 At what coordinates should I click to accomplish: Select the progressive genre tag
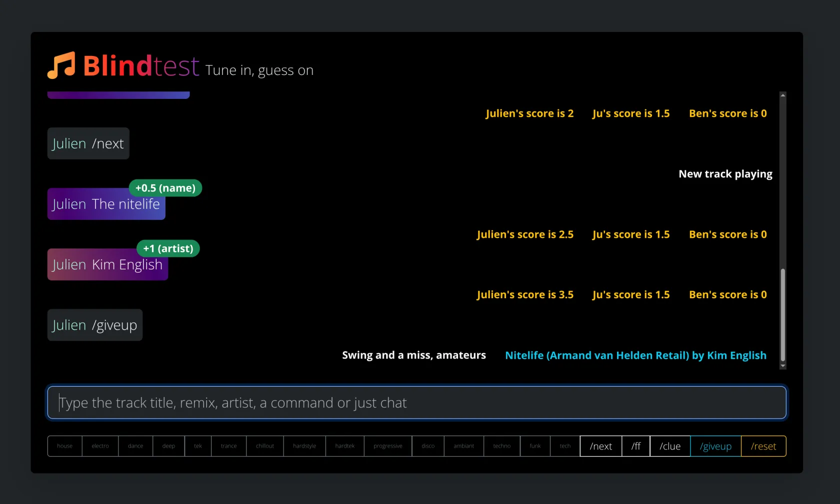[387, 446]
